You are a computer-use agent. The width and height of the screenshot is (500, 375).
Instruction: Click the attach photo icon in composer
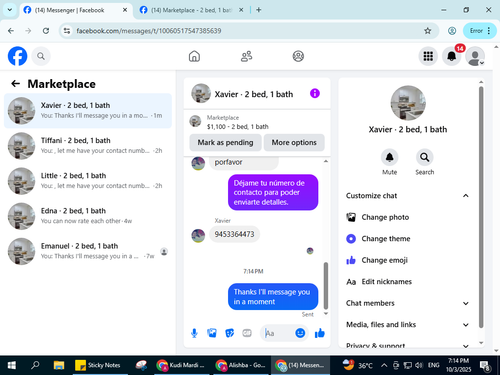point(212,333)
